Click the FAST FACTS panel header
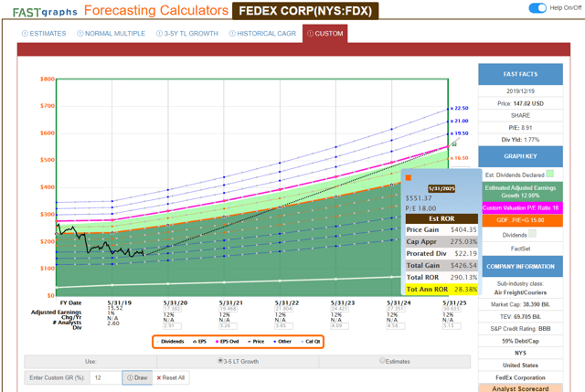Screen dimensions: 585x392 coord(520,74)
